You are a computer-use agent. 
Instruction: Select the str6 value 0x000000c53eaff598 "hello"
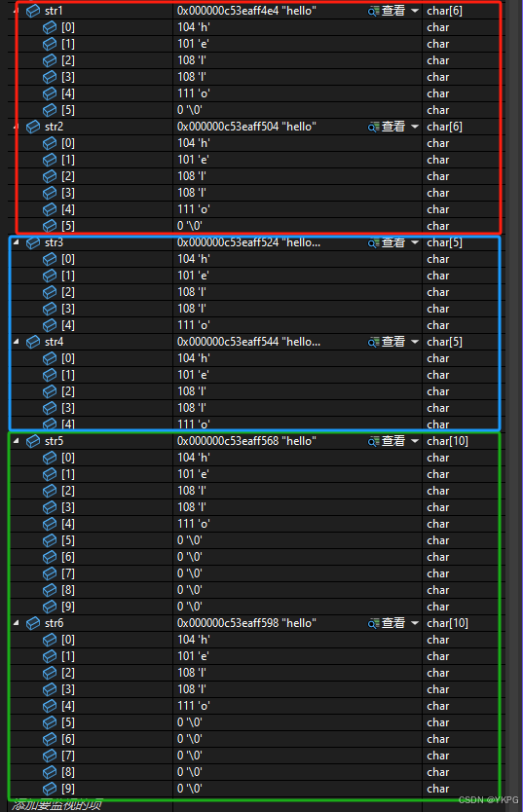pyautogui.click(x=246, y=623)
